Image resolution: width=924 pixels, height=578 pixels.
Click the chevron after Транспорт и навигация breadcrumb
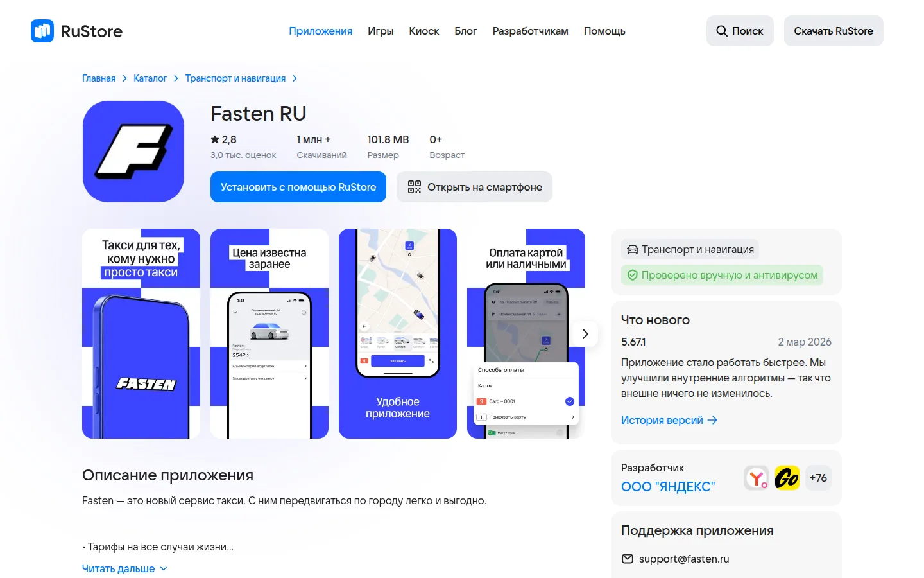[x=295, y=78]
